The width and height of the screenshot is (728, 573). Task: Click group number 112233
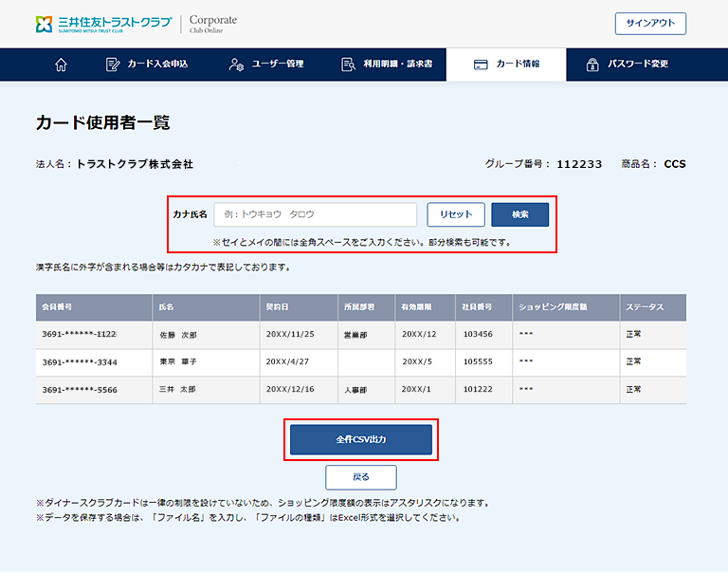click(x=579, y=164)
